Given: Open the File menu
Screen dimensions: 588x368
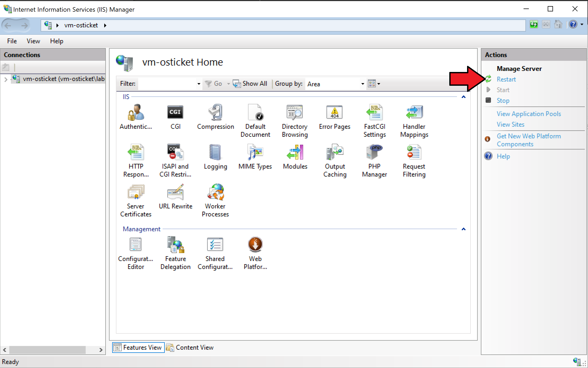Looking at the screenshot, I should tap(12, 41).
